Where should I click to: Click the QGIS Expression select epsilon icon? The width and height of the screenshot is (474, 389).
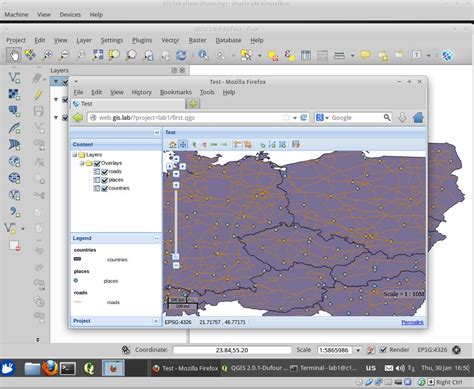coord(289,55)
